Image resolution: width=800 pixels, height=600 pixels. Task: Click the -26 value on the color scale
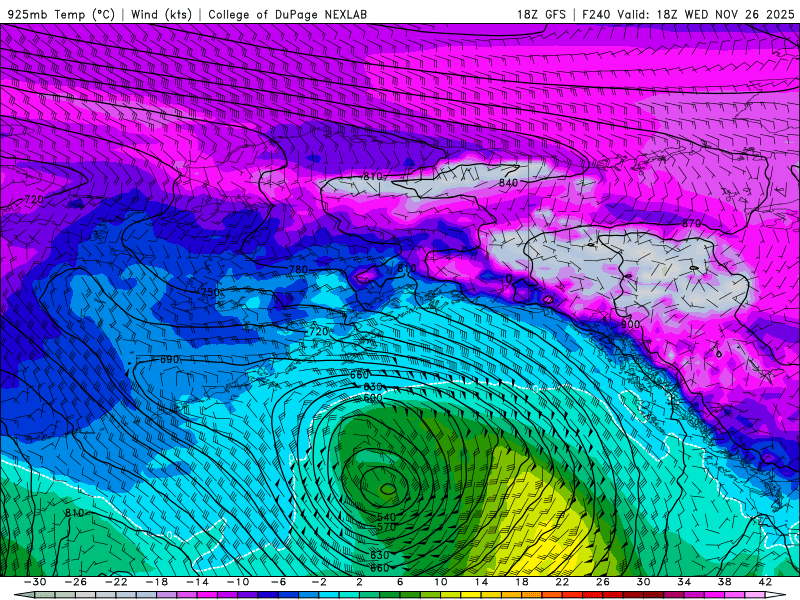[x=76, y=582]
